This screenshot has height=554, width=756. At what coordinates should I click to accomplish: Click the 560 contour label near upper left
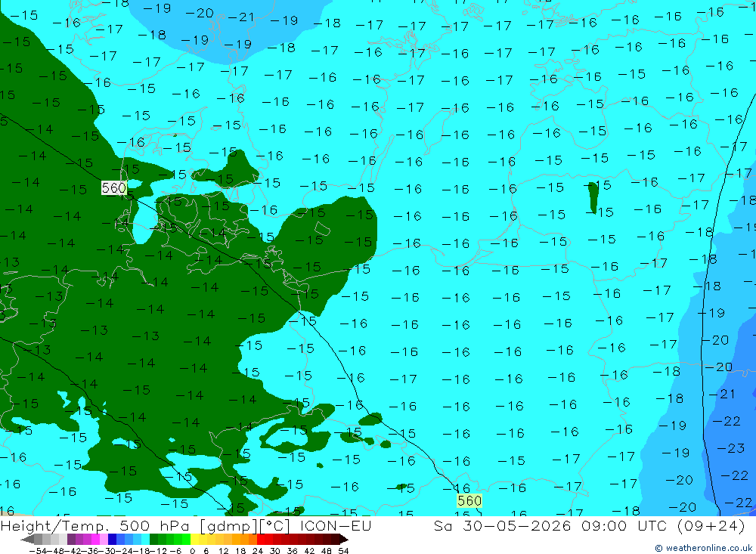(x=114, y=187)
